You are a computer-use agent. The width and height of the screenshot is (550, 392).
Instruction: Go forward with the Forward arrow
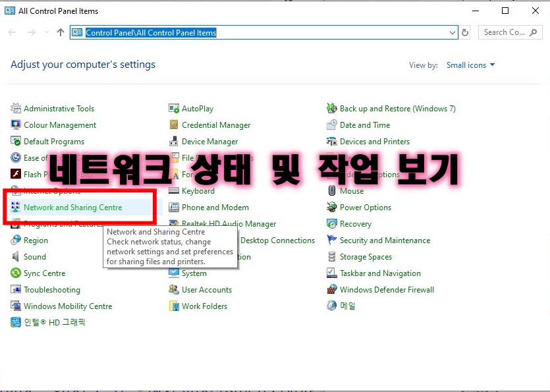coord(32,32)
